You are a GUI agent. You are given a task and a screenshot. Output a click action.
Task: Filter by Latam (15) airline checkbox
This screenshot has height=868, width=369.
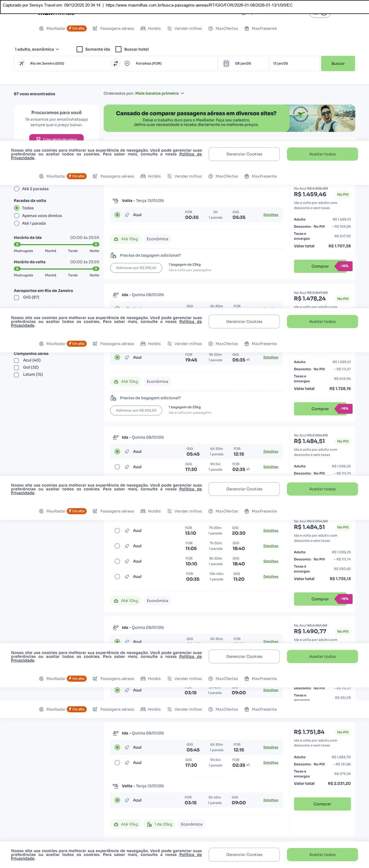[x=16, y=375]
